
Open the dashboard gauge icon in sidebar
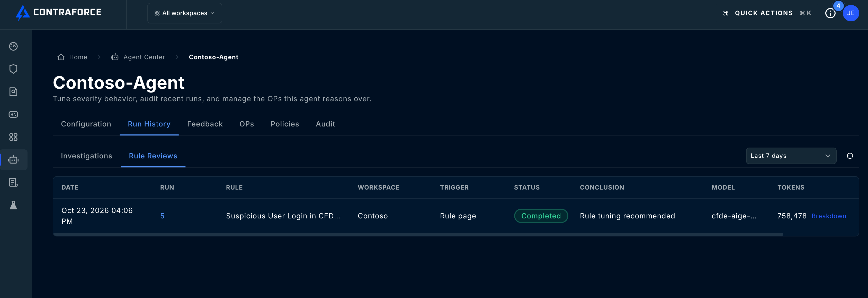pos(13,46)
